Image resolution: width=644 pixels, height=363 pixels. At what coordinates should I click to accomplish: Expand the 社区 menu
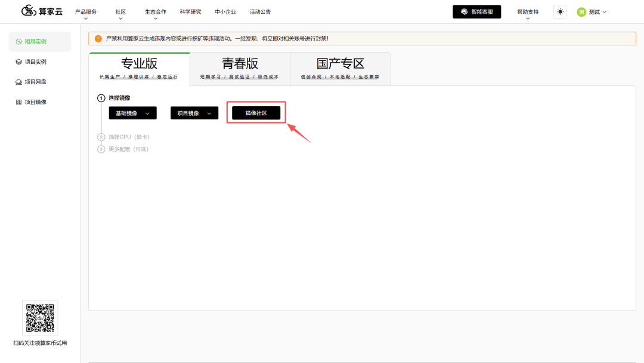120,12
